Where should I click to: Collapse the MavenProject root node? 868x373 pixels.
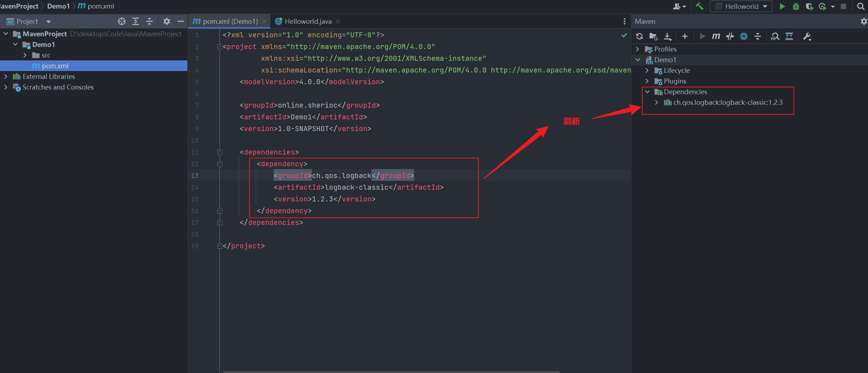(6, 34)
